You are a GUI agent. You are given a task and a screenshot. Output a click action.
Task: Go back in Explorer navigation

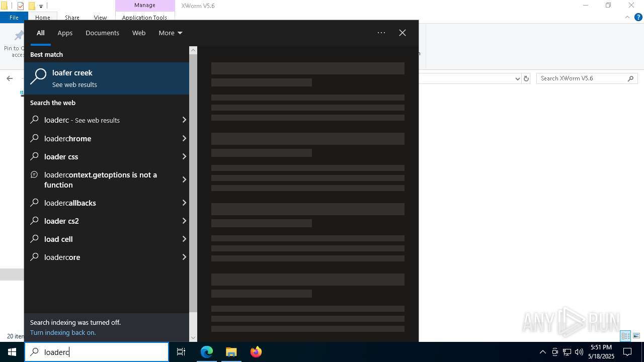[x=10, y=78]
